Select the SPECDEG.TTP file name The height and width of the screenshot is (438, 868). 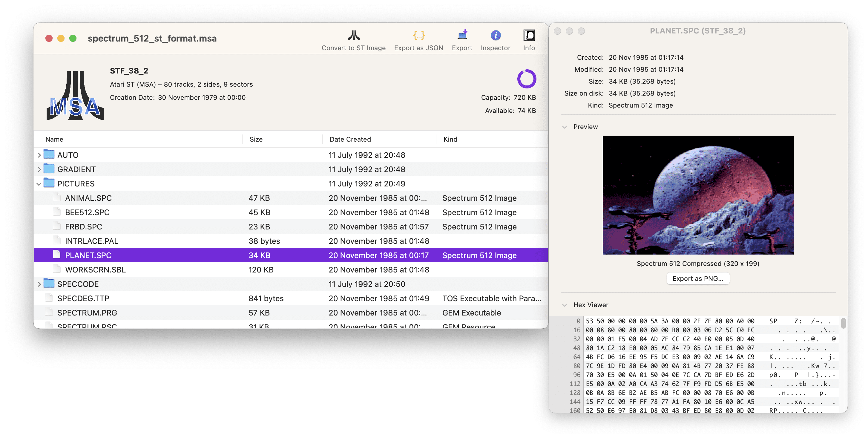point(83,298)
